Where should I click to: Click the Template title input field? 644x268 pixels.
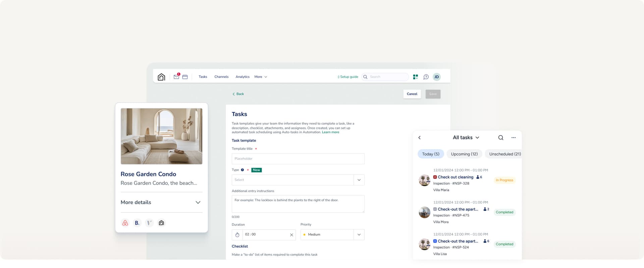pos(298,159)
